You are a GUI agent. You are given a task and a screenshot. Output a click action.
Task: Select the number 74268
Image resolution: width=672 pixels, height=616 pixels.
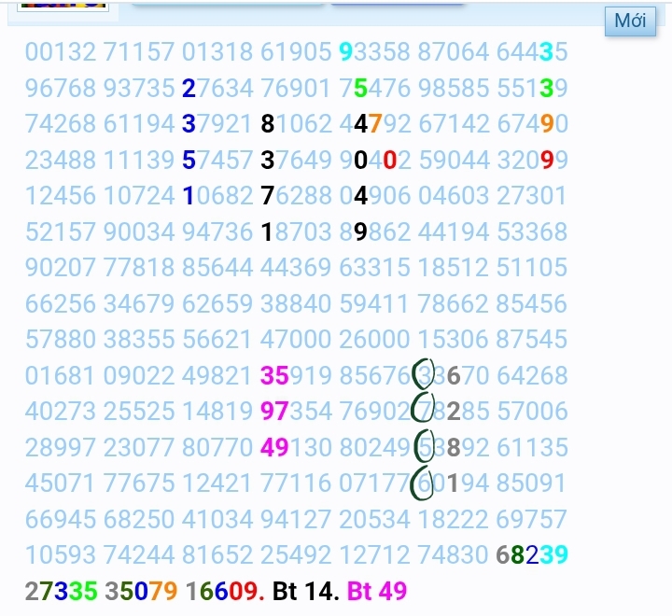[x=61, y=124]
